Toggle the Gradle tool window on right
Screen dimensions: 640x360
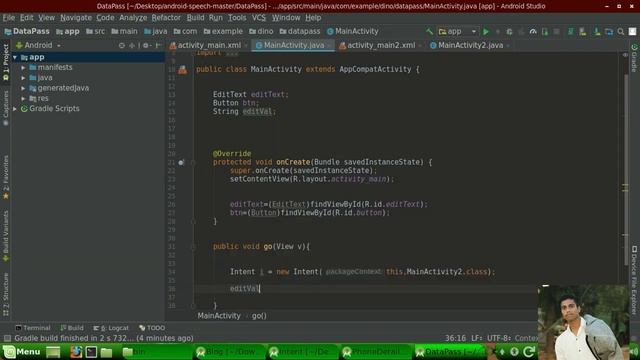(x=634, y=58)
